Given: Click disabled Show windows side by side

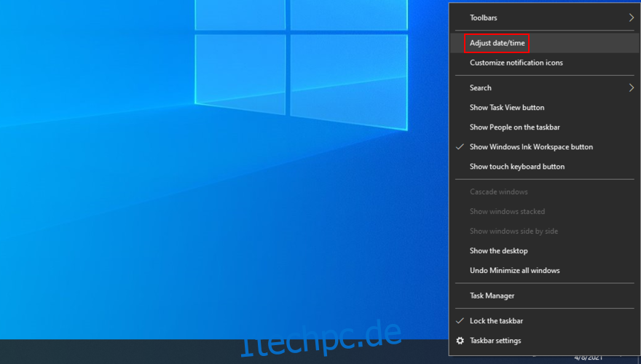Looking at the screenshot, I should (x=545, y=231).
